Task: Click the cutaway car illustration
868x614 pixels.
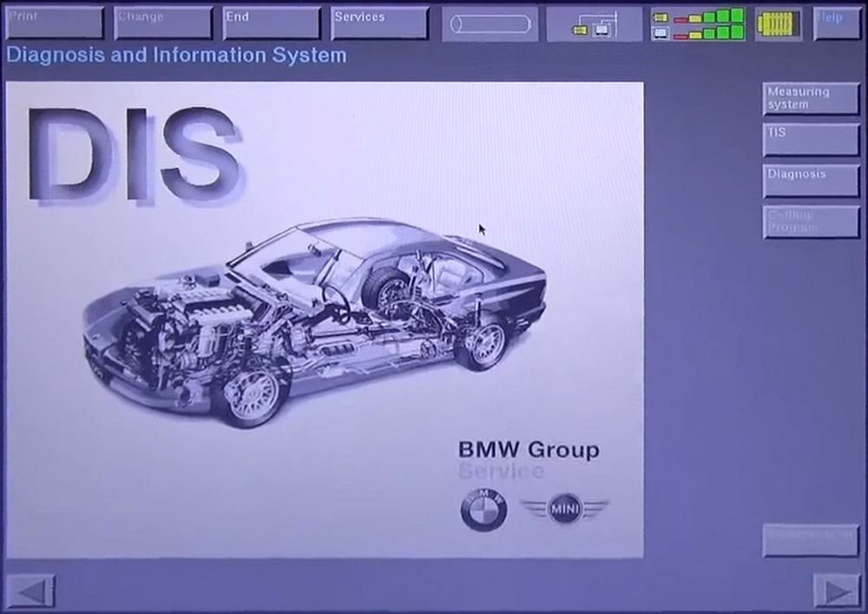Action: click(314, 322)
